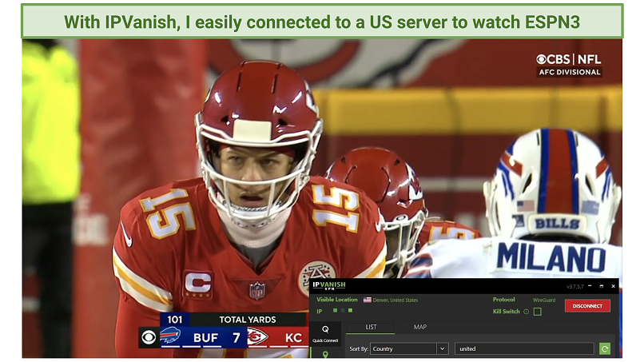
Task: Focus the search field containing 'united'
Action: pyautogui.click(x=524, y=349)
